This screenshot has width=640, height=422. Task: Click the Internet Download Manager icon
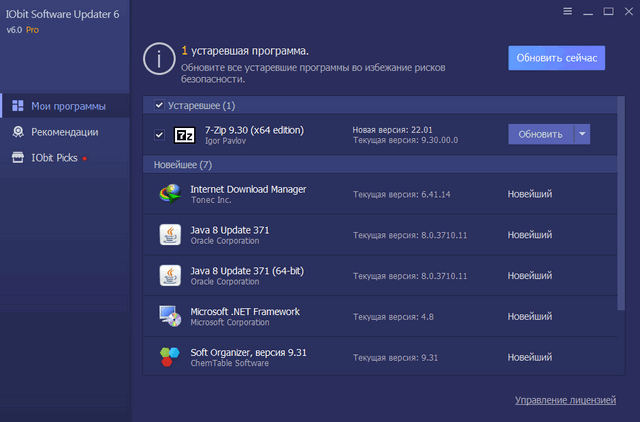pos(170,194)
